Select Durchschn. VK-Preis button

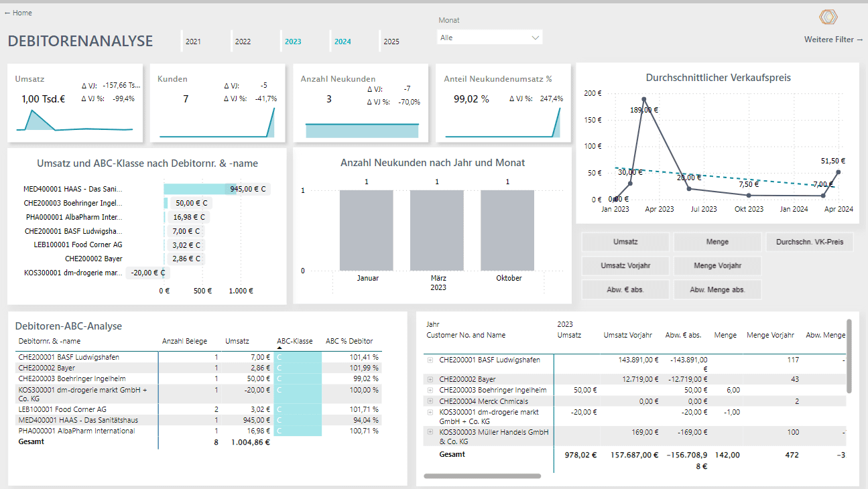point(809,242)
